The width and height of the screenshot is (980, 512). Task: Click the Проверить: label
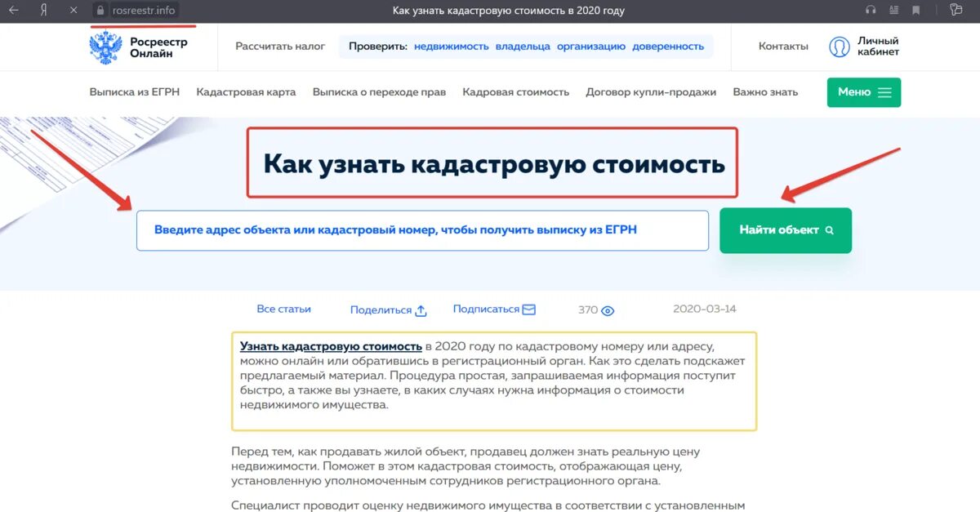[x=377, y=47]
